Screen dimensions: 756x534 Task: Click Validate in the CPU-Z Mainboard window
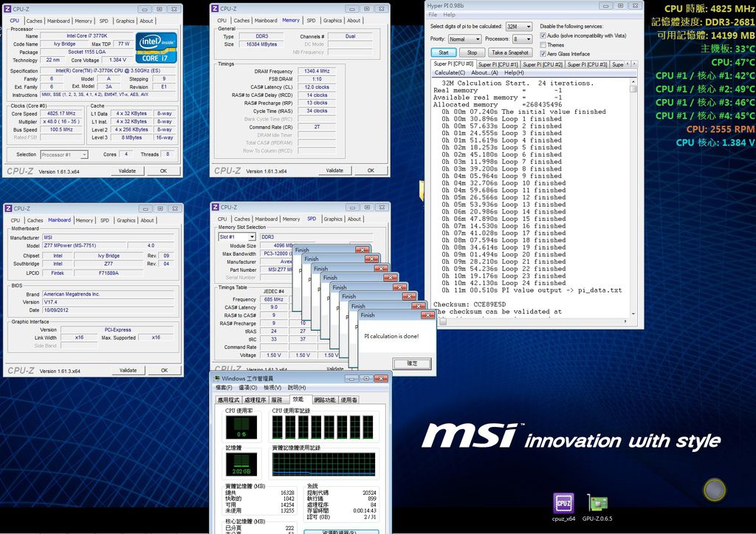tap(128, 371)
